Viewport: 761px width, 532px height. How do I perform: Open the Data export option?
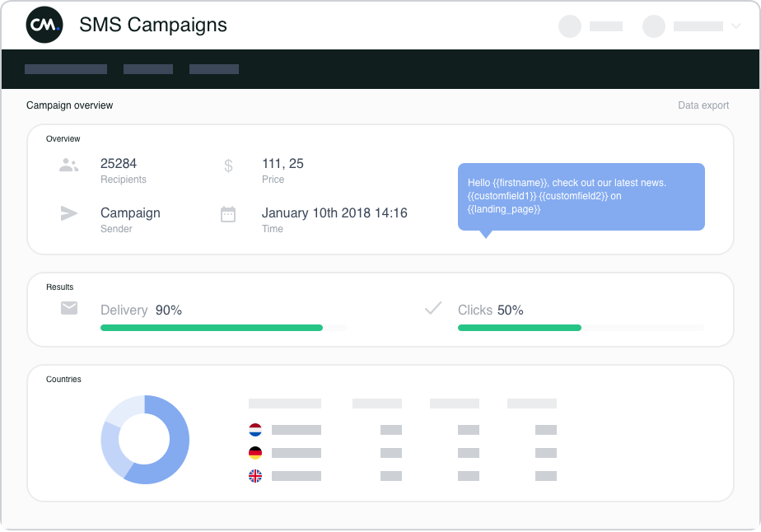703,105
